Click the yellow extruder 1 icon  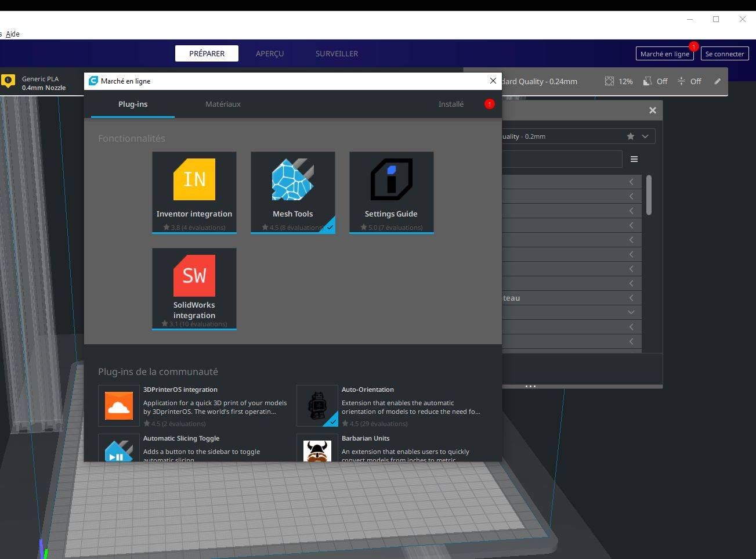(x=8, y=81)
